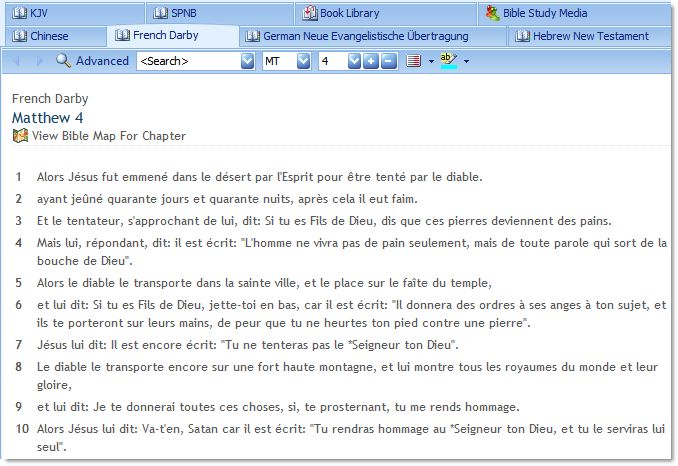Click the KJV tab book icon

point(19,13)
